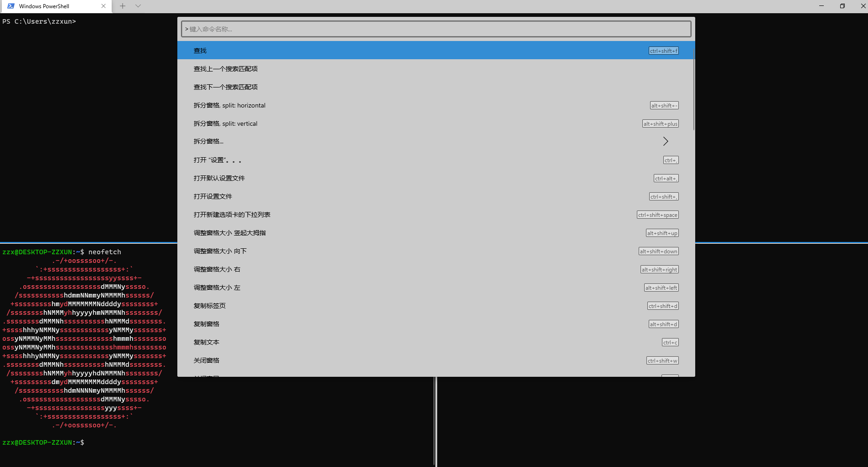
Task: Expand the 拆分窗格... submenu chevron
Action: click(x=666, y=141)
